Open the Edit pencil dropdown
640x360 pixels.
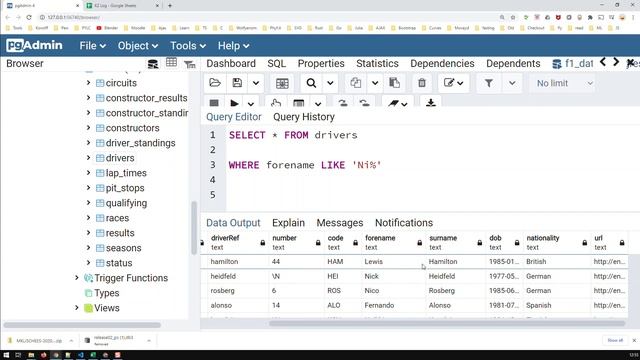[x=453, y=83]
